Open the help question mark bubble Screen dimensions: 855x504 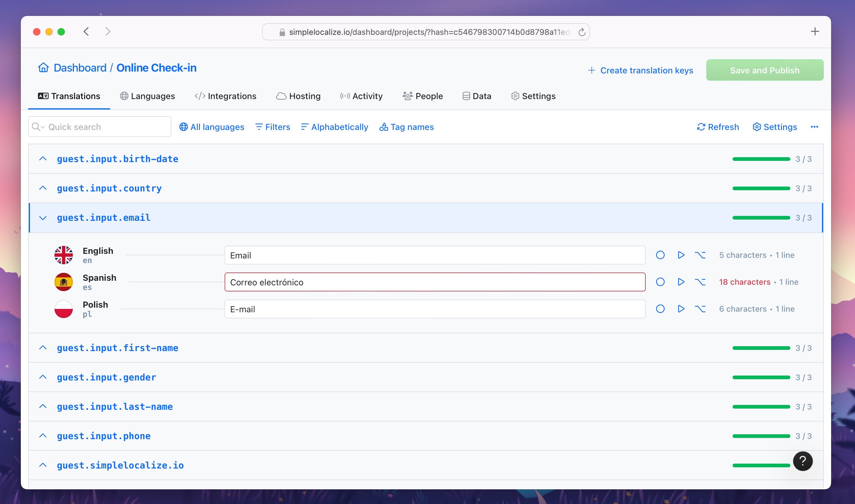click(x=803, y=461)
